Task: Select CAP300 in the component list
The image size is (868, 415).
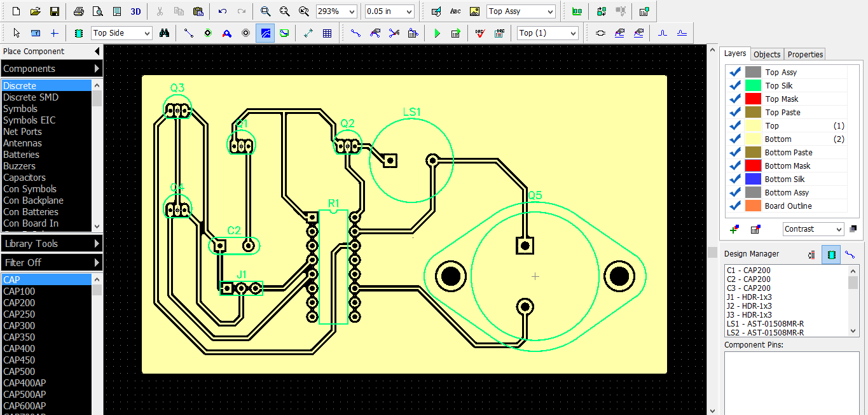Action: tap(19, 325)
